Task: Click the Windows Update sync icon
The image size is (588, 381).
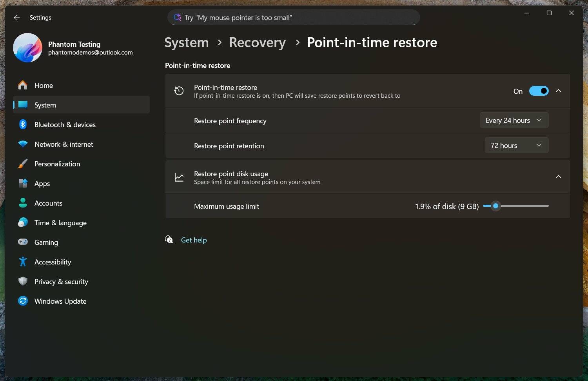Action: tap(23, 301)
